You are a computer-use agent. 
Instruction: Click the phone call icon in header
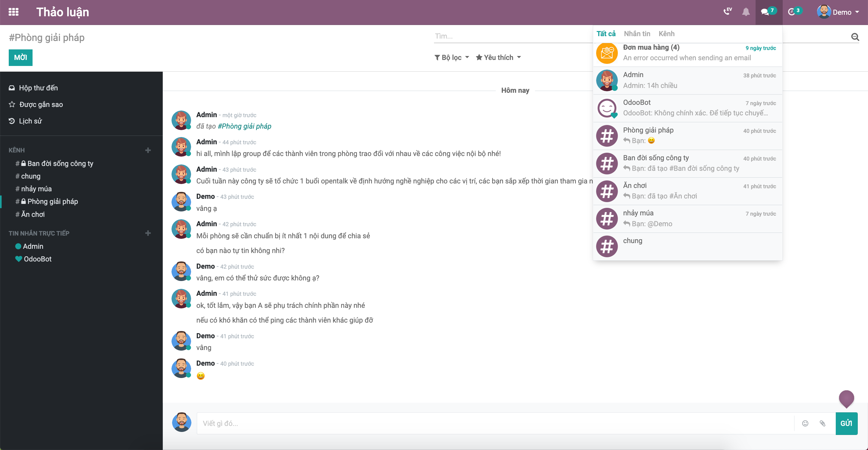tap(727, 12)
